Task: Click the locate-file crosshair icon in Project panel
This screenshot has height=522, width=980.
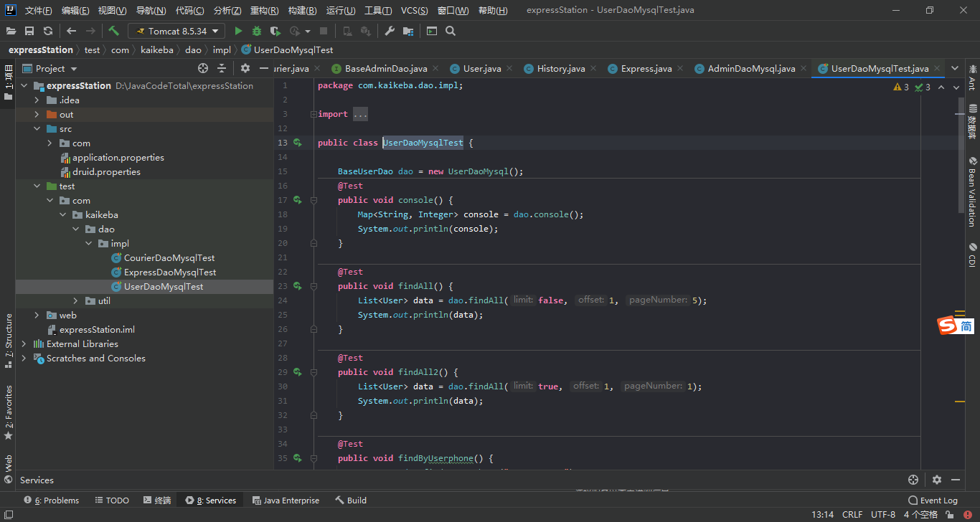Action: point(203,68)
